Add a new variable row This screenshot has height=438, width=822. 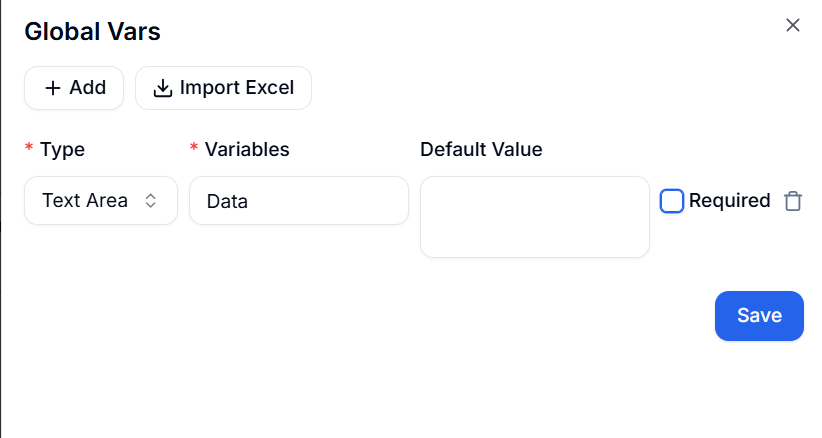pos(74,88)
